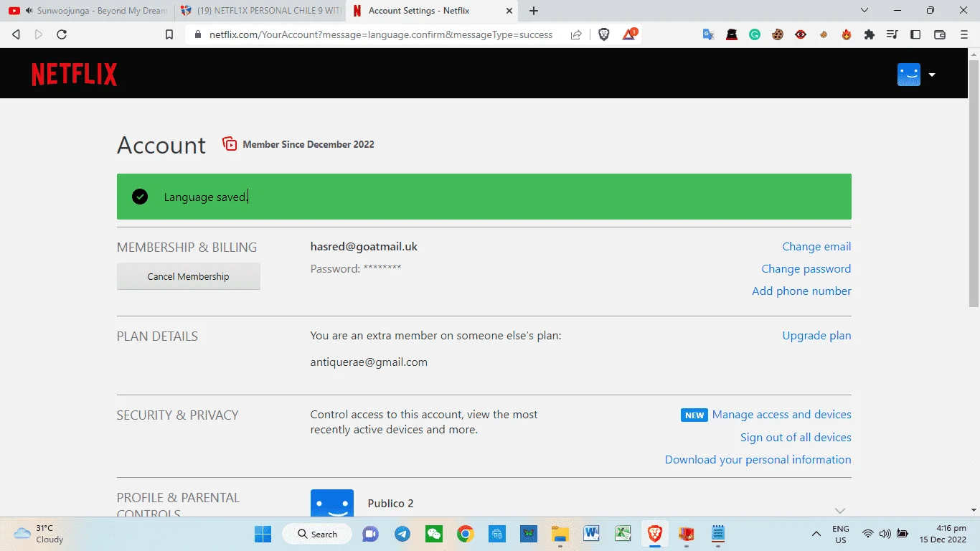Open the clock showing 4:16 pm

coord(943,534)
